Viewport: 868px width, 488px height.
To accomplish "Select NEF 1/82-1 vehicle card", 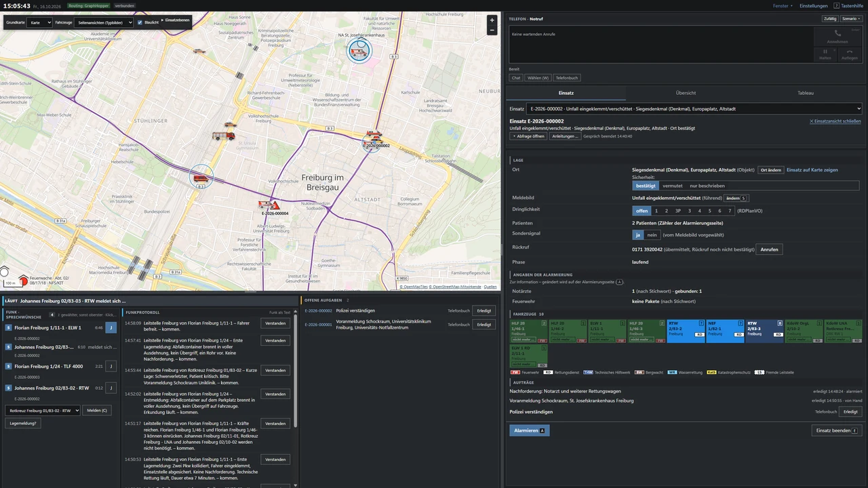I will tap(726, 331).
